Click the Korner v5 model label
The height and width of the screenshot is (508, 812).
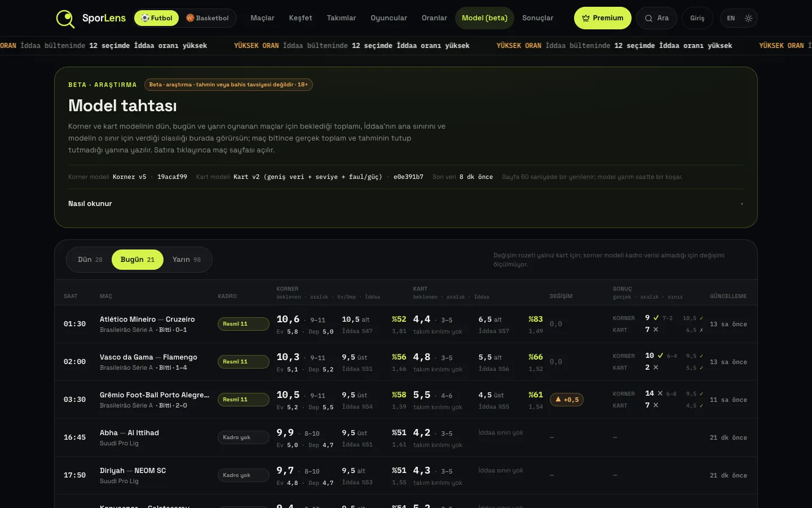coord(129,177)
